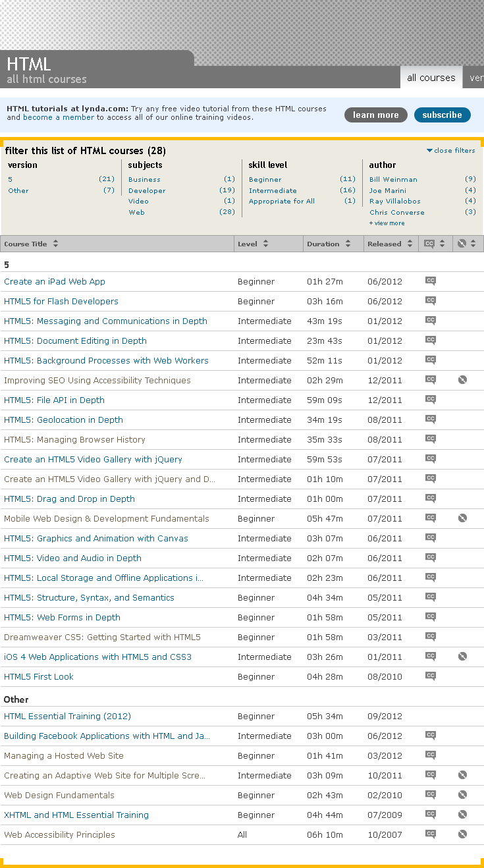Open Create an HTML5 Video Gallery with jQuery

click(93, 459)
